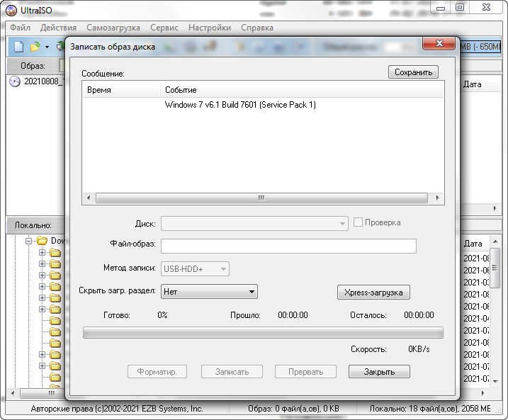Collapse the Dow folder tree node
The width and height of the screenshot is (508, 420).
click(28, 241)
